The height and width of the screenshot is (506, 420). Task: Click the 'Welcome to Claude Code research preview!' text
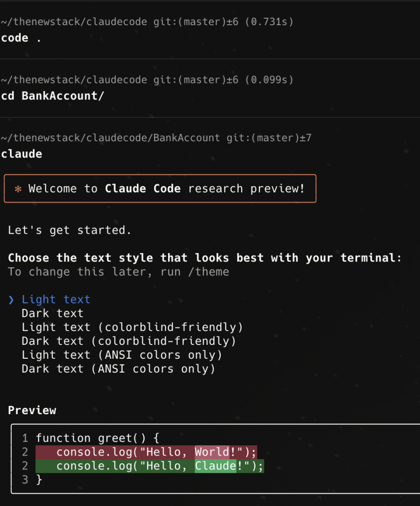[x=167, y=188]
